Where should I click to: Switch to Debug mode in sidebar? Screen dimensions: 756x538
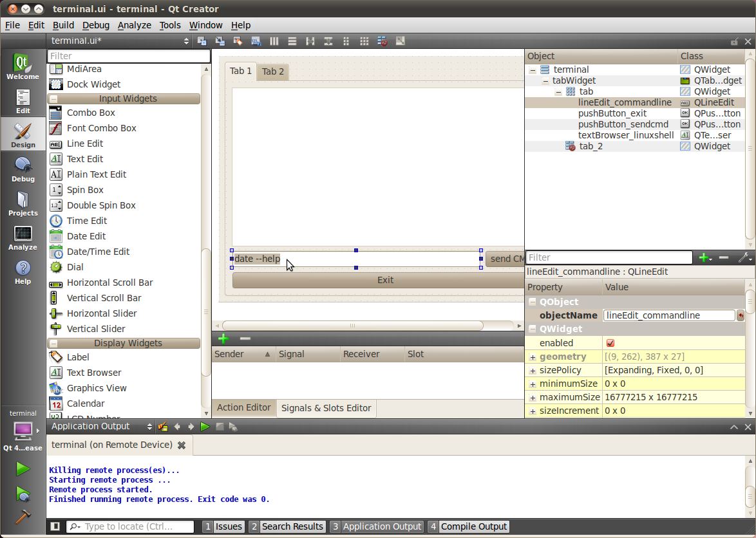23,169
